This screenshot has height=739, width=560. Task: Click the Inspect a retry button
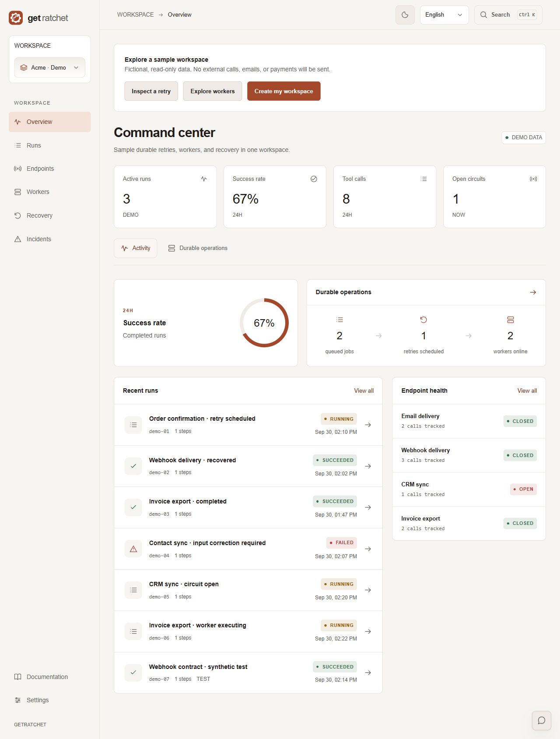pos(151,91)
